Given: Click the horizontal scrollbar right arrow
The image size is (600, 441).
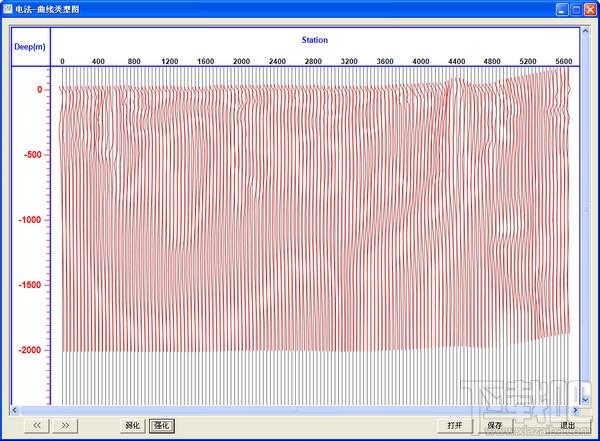Looking at the screenshot, I should point(576,410).
